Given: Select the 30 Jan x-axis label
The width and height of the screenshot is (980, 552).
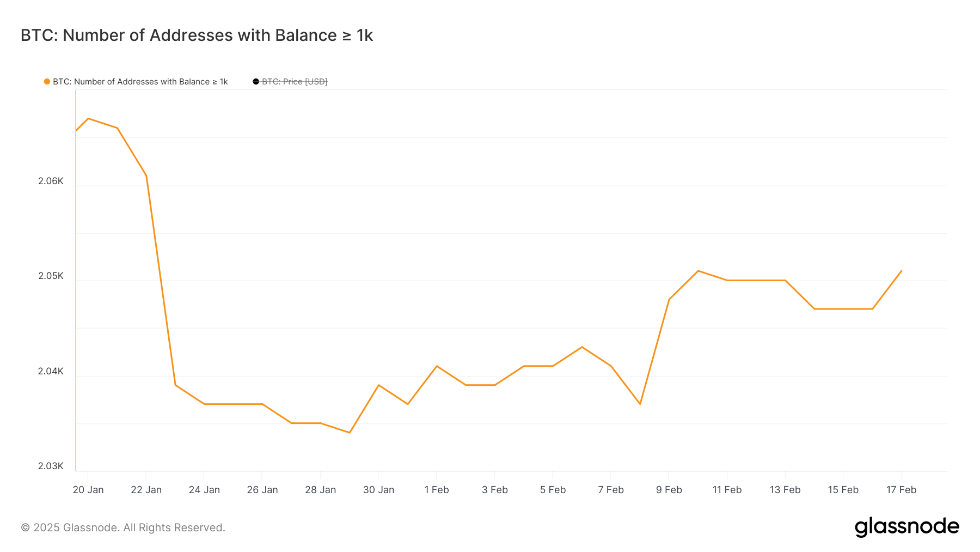Looking at the screenshot, I should click(x=378, y=490).
